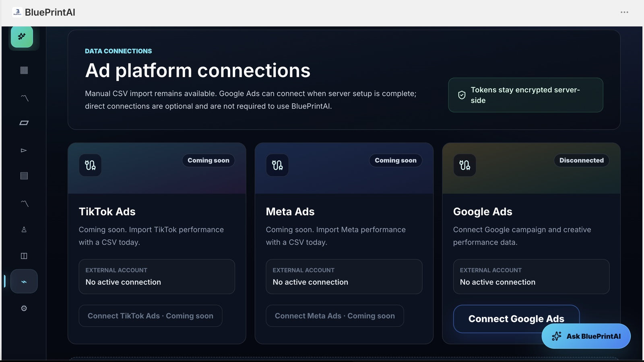
Task: Open the curve icon above the pawn icon
Action: pyautogui.click(x=24, y=204)
